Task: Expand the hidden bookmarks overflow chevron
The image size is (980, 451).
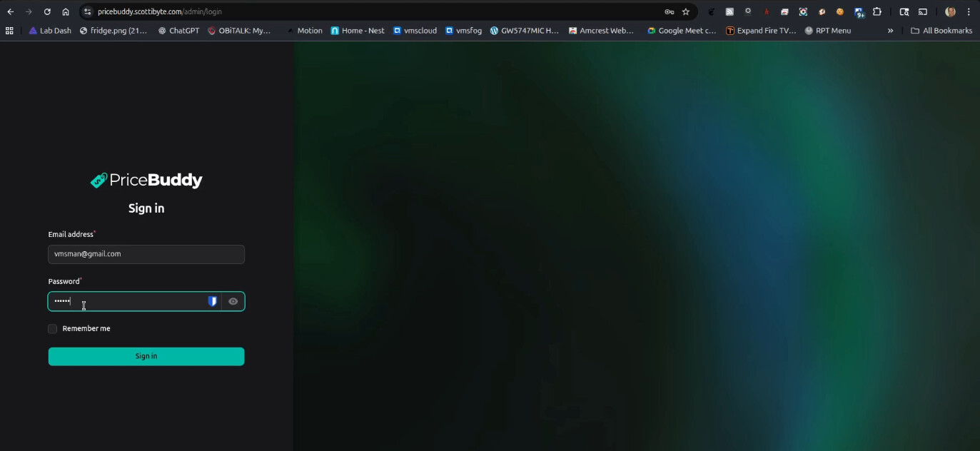Action: click(890, 31)
